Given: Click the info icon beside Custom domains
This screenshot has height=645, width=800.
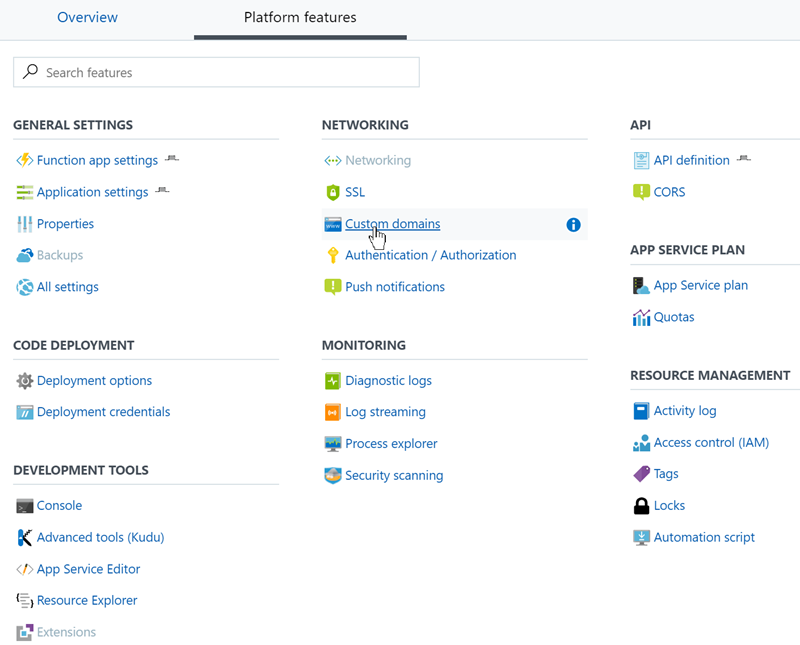Looking at the screenshot, I should pos(573,225).
